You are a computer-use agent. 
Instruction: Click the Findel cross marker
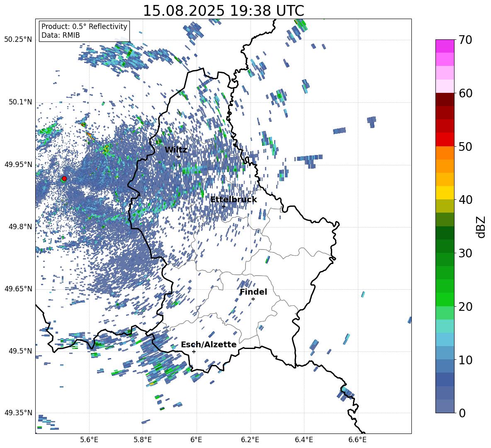(253, 299)
